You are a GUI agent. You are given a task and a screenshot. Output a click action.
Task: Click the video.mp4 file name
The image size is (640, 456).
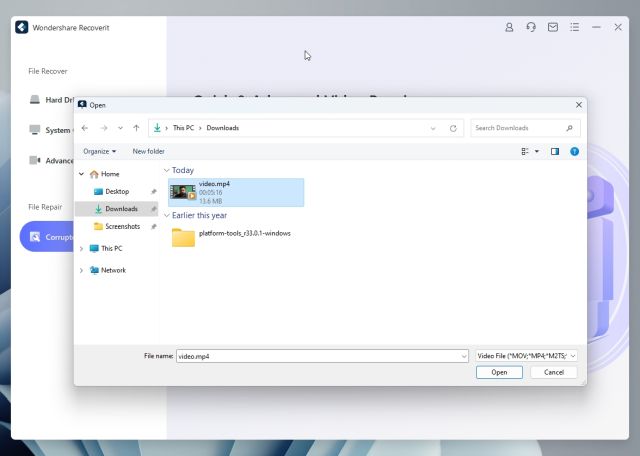click(214, 184)
